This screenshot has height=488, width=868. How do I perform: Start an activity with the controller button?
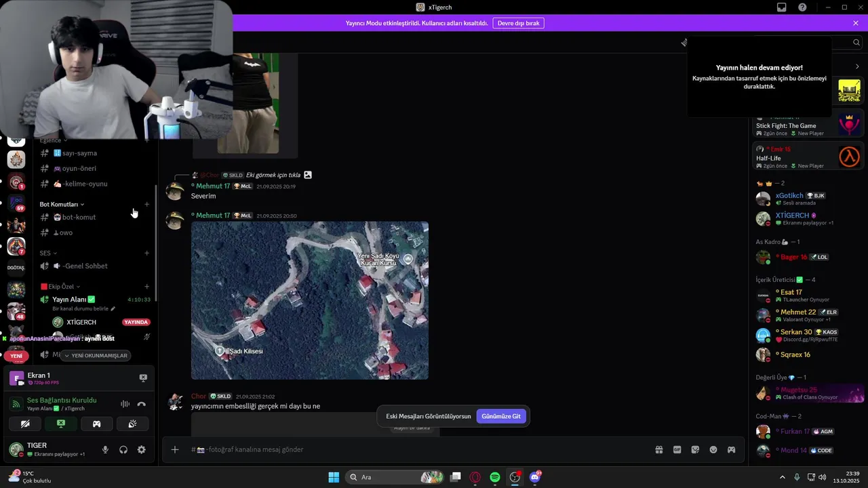click(x=96, y=424)
